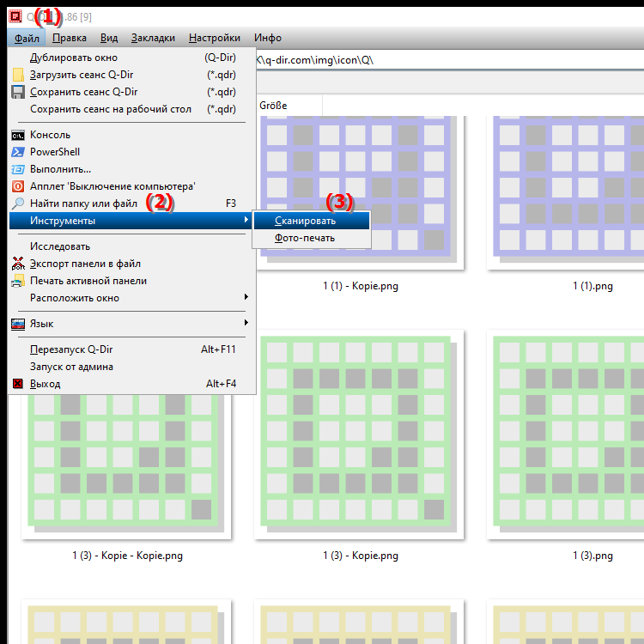This screenshot has height=644, width=644.
Task: Open the Правка menu
Action: (x=70, y=38)
